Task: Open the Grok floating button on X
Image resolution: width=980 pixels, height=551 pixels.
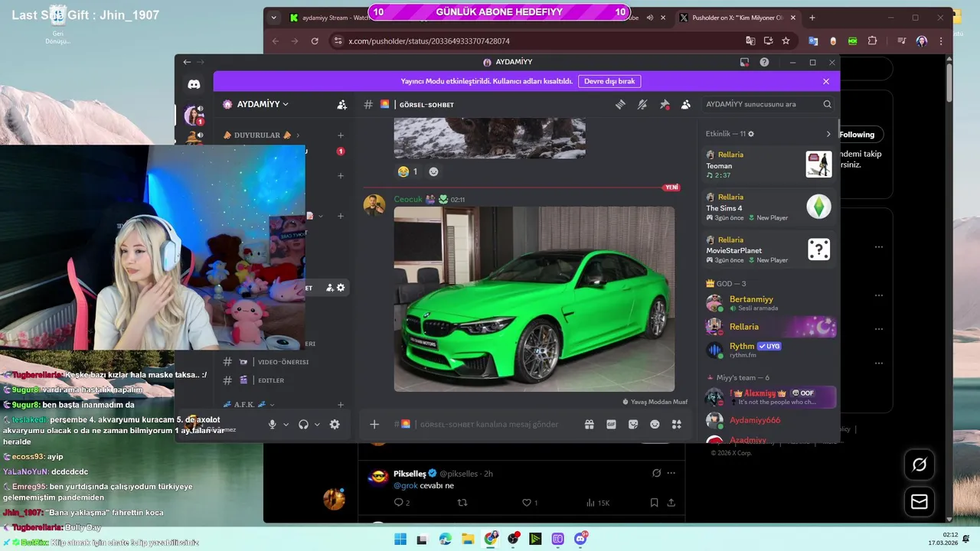Action: pyautogui.click(x=920, y=465)
